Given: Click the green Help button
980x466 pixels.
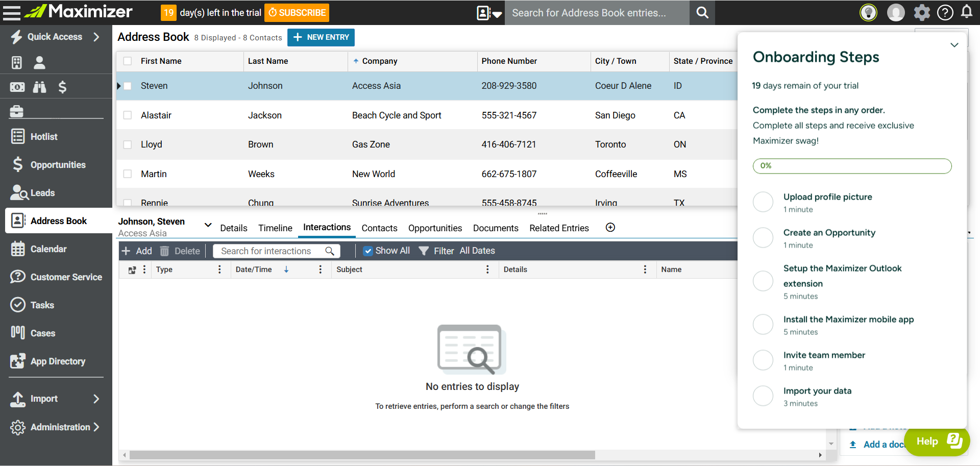Looking at the screenshot, I should tap(937, 442).
